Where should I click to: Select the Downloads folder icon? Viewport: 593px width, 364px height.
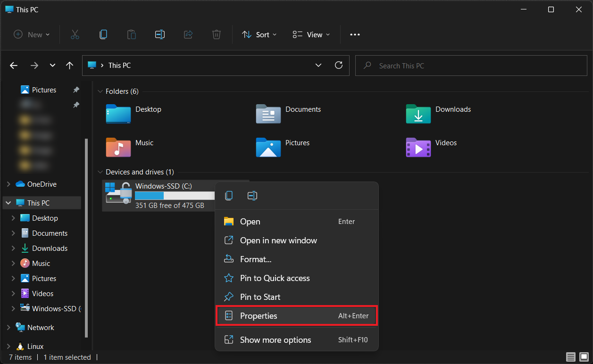pos(418,114)
